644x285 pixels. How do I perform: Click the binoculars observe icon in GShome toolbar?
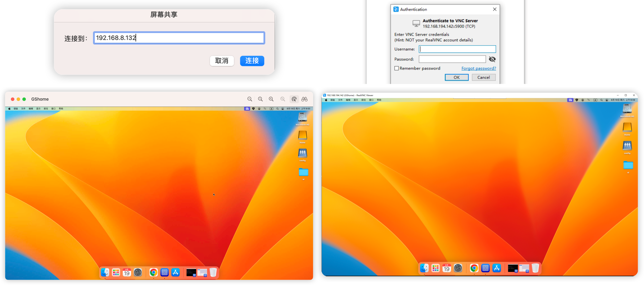point(304,99)
